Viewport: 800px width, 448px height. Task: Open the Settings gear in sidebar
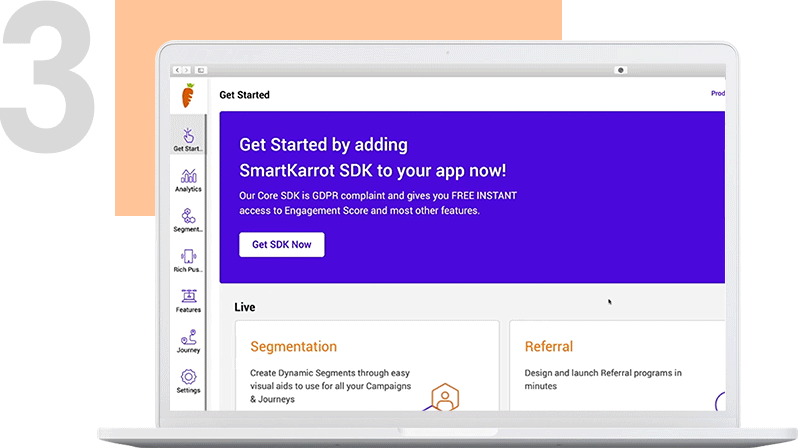[188, 381]
